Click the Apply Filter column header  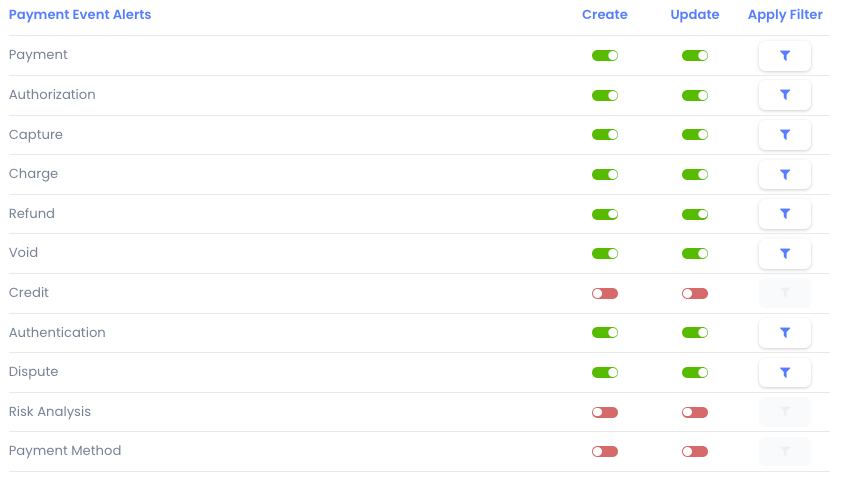tap(785, 15)
